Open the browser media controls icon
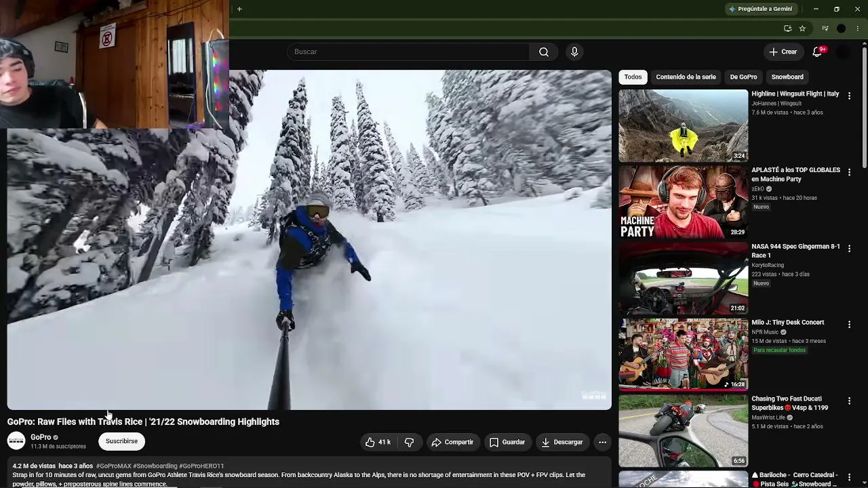The image size is (868, 488). coord(825,28)
